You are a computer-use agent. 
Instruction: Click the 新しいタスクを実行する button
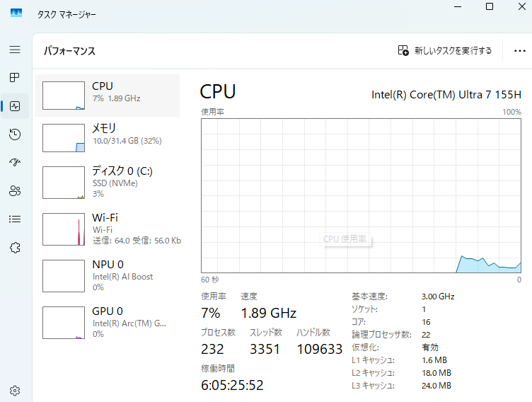pos(444,51)
